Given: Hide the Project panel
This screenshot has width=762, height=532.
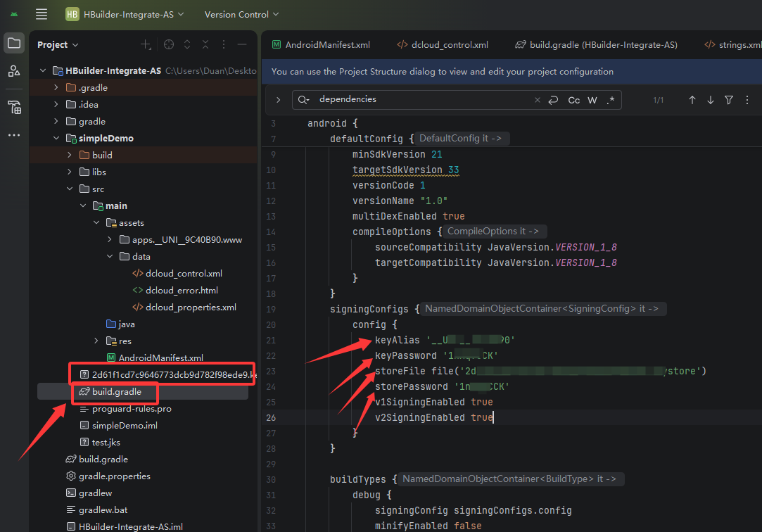Looking at the screenshot, I should (x=242, y=45).
